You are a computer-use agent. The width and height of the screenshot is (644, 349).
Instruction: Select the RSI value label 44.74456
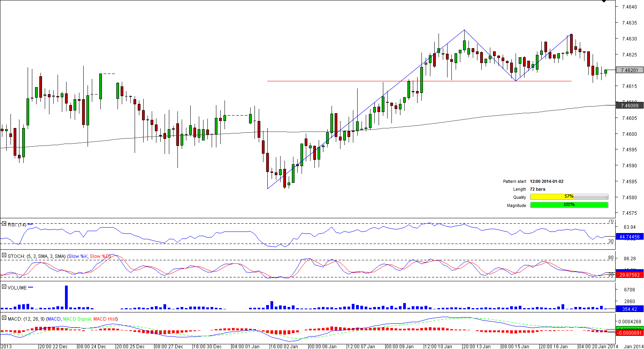(x=629, y=237)
